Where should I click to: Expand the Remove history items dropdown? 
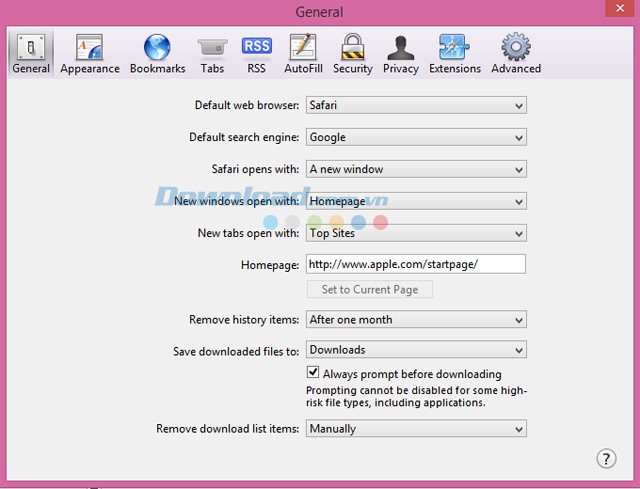coord(415,319)
